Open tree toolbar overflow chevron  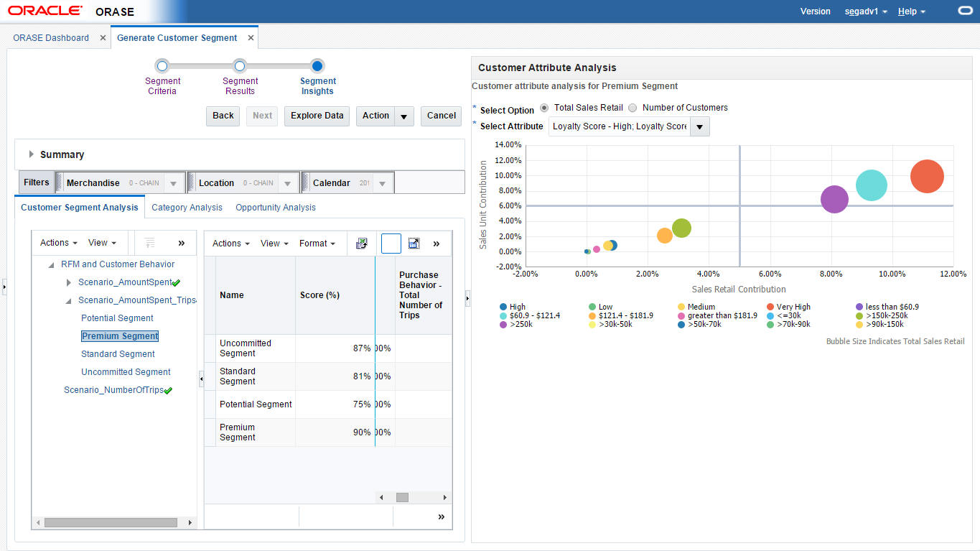point(181,243)
